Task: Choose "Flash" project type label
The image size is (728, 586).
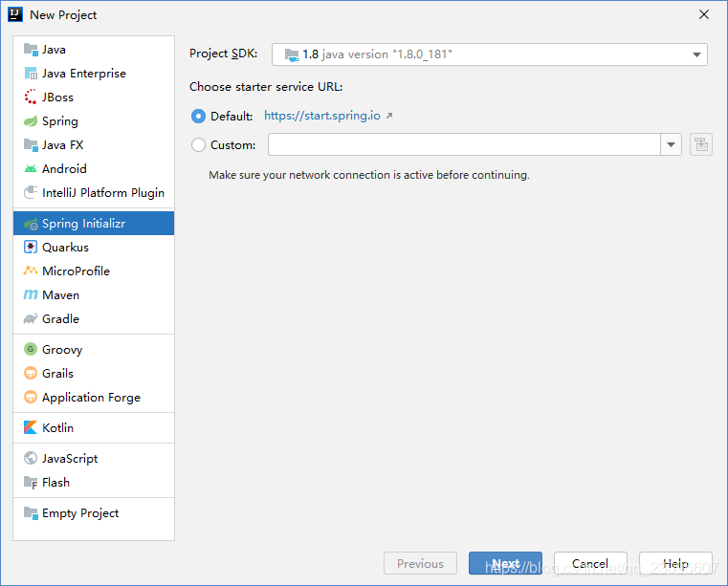Action: coord(55,483)
